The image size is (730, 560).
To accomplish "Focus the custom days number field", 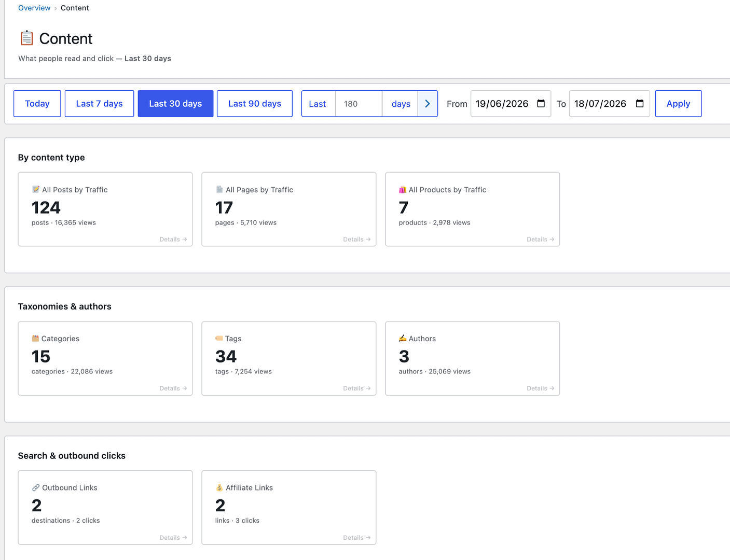I will pyautogui.click(x=359, y=104).
